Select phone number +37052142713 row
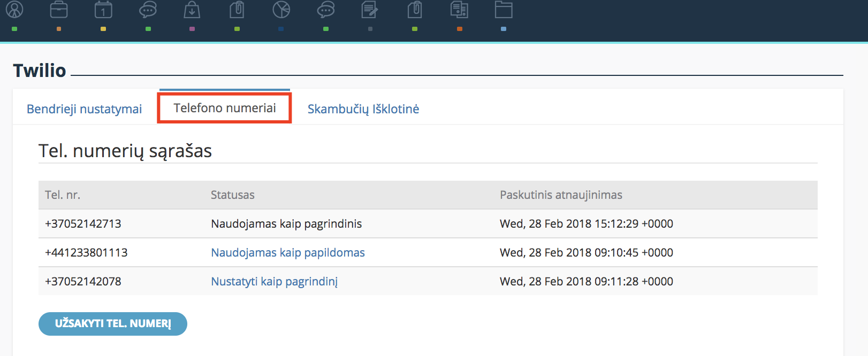Viewport: 868px width, 356px height. coord(428,223)
